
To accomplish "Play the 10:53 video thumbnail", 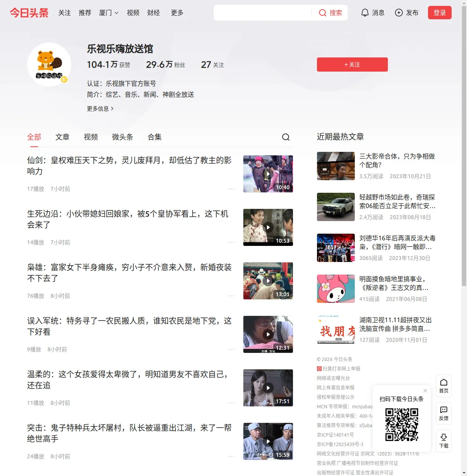I will 268,227.
